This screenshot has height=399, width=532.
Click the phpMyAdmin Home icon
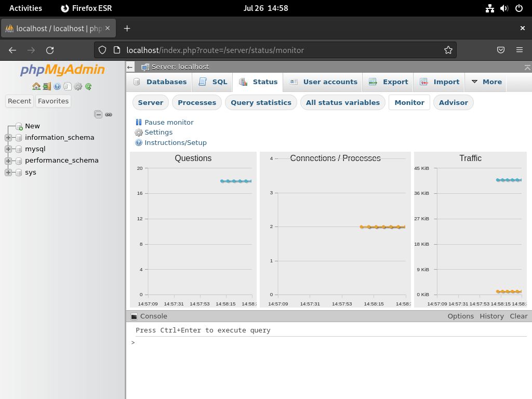pos(36,87)
